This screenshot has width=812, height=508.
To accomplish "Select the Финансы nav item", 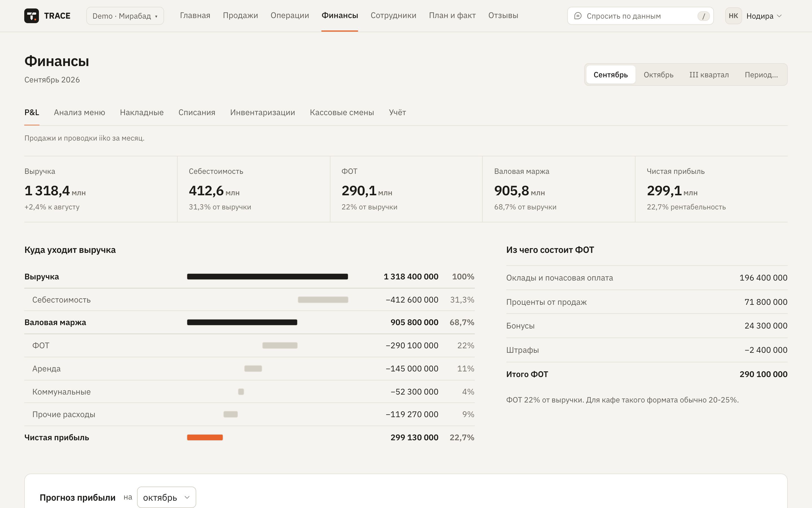I will (x=339, y=16).
